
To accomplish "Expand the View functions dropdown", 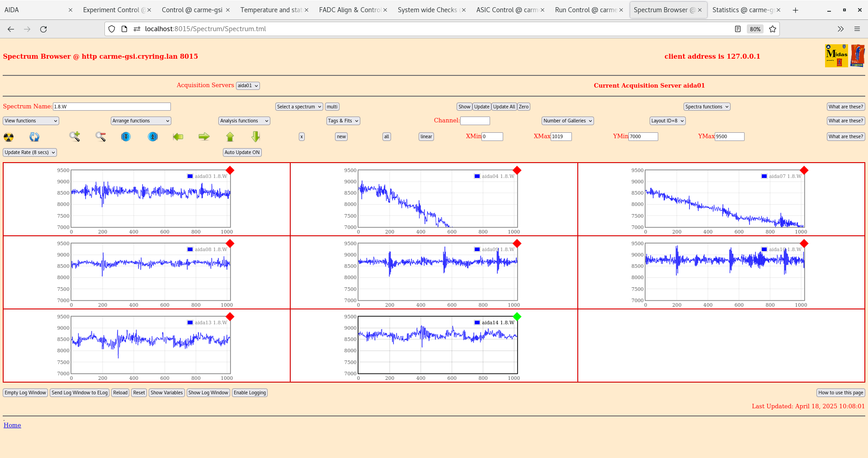I will (x=31, y=121).
